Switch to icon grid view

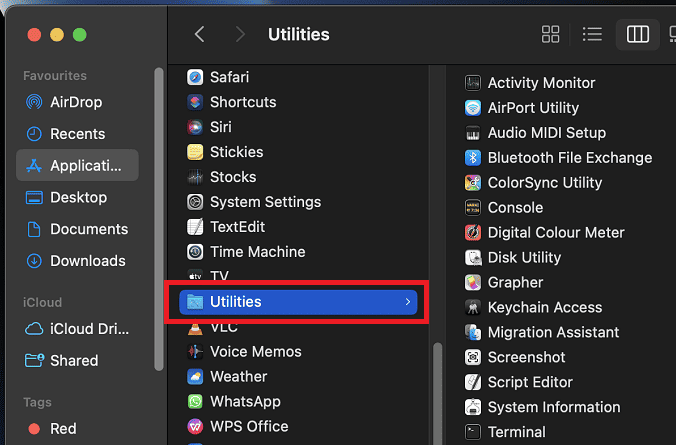pos(551,34)
